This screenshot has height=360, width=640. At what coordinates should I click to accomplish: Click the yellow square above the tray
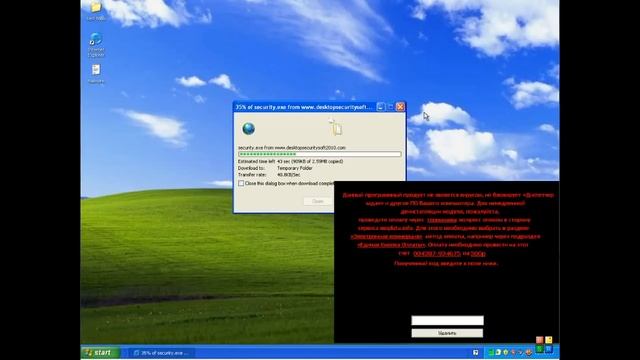549,340
